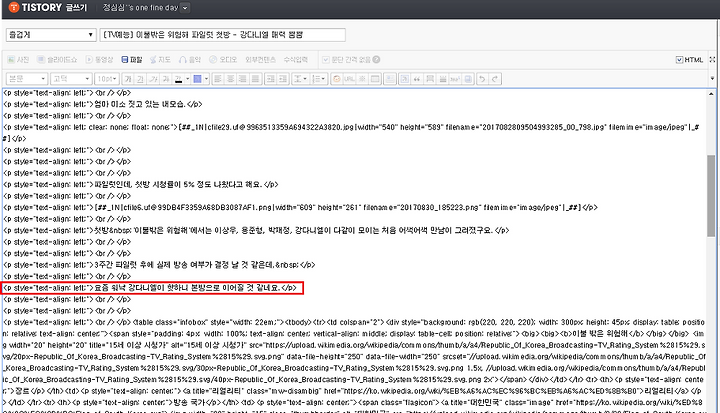Toggle strikethrough formatting button
The image size is (720, 413).
166,79
